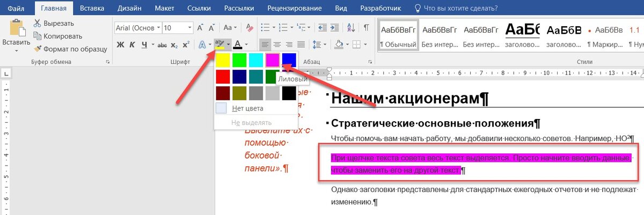Decrease paragraph indent
The width and height of the screenshot is (644, 215).
(x=322, y=28)
